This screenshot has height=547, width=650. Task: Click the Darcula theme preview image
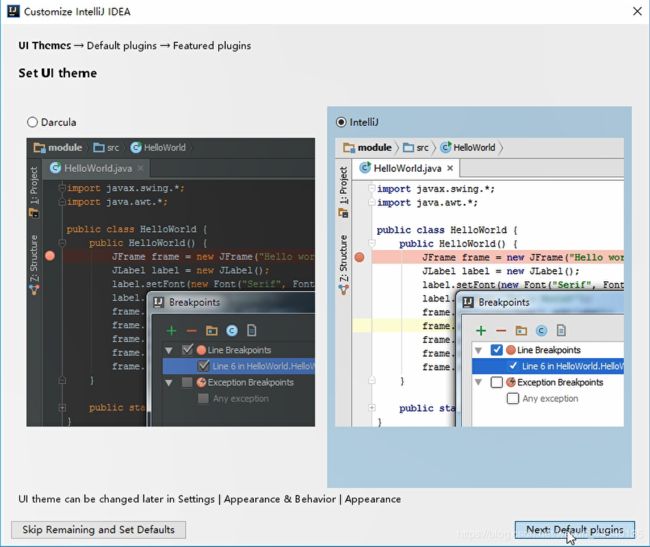point(171,282)
